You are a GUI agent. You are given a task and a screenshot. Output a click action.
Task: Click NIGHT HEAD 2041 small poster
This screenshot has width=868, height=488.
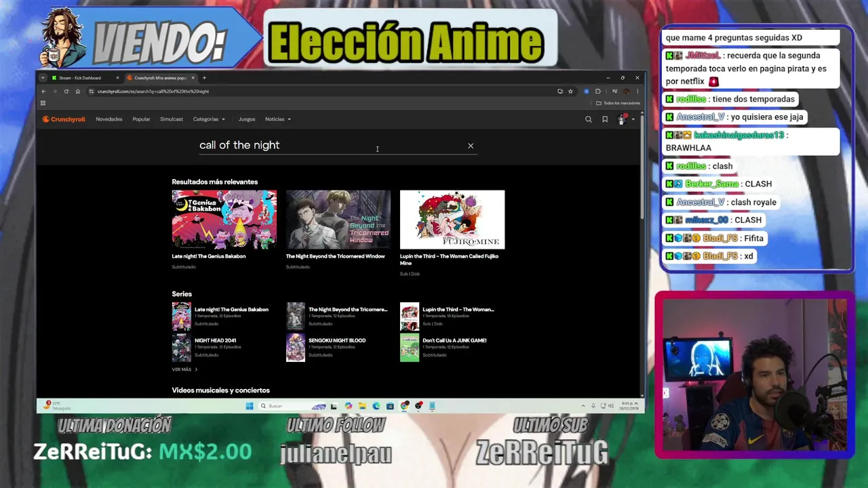coord(181,348)
